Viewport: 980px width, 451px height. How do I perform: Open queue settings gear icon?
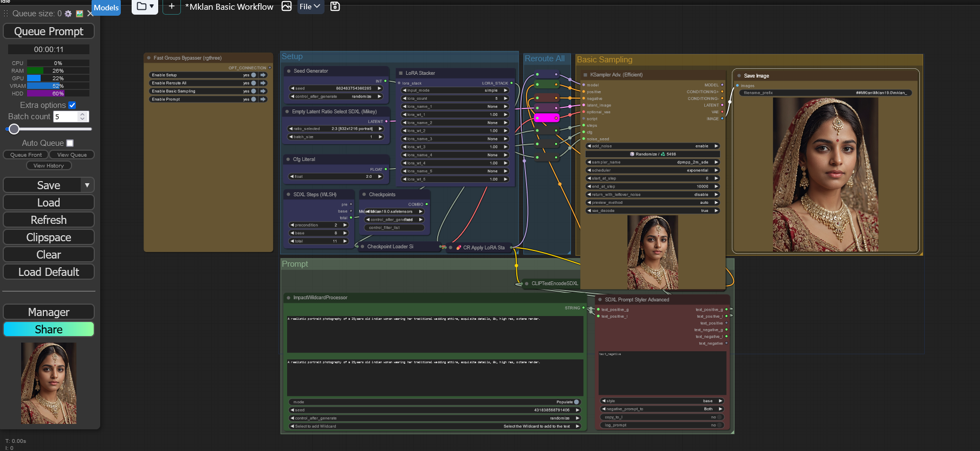click(x=68, y=14)
